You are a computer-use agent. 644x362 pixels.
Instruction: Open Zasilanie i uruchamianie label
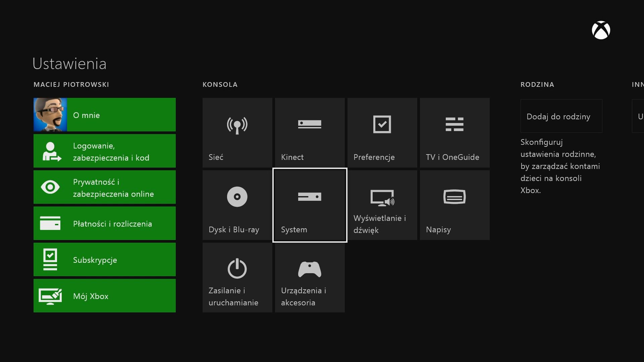[233, 297]
